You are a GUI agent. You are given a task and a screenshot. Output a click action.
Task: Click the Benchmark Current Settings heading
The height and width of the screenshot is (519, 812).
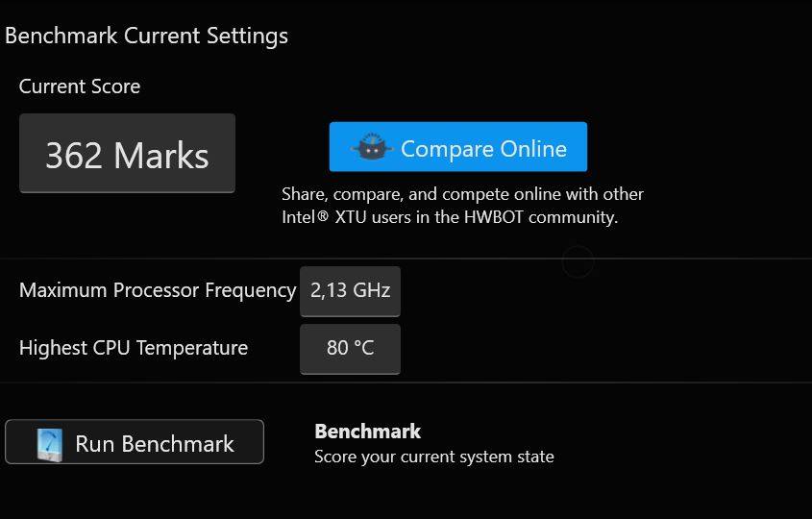[147, 37]
